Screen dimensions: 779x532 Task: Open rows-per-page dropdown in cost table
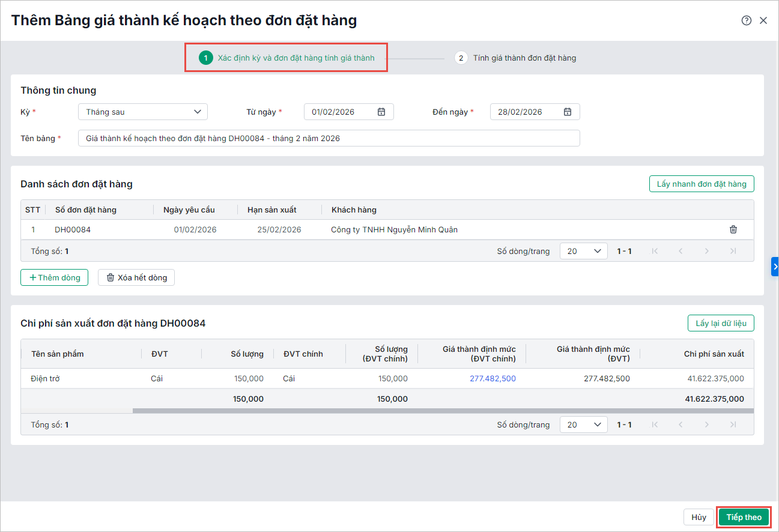(583, 425)
